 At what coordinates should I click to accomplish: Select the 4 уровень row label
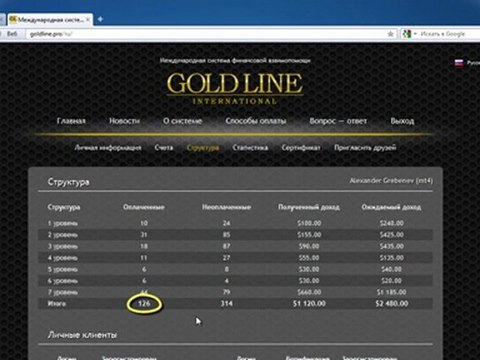coord(63,258)
